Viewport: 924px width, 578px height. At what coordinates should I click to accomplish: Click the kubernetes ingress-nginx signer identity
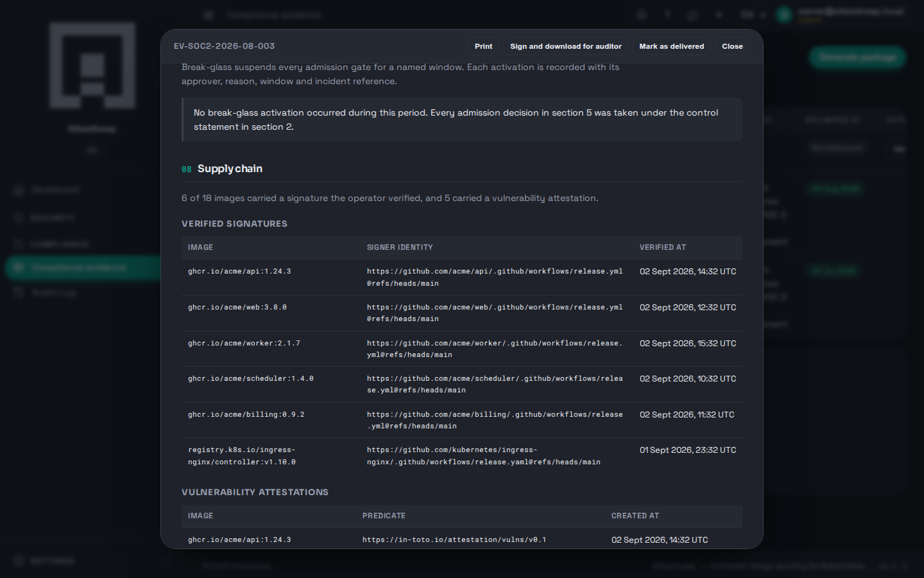484,456
